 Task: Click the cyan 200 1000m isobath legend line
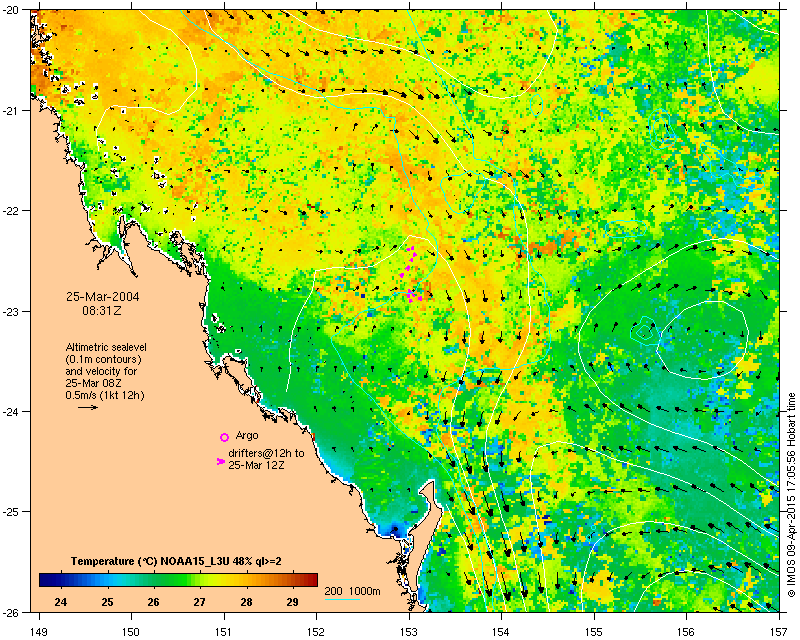click(x=342, y=599)
